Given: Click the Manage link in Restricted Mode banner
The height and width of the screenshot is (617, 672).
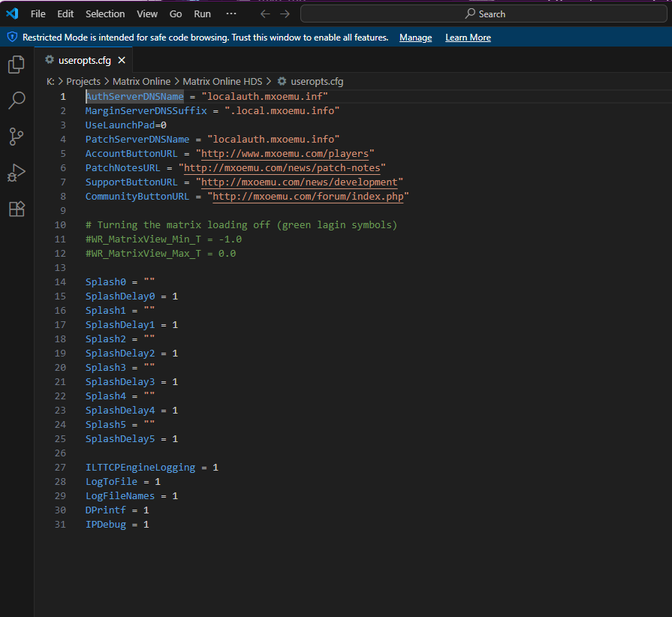Looking at the screenshot, I should [415, 38].
